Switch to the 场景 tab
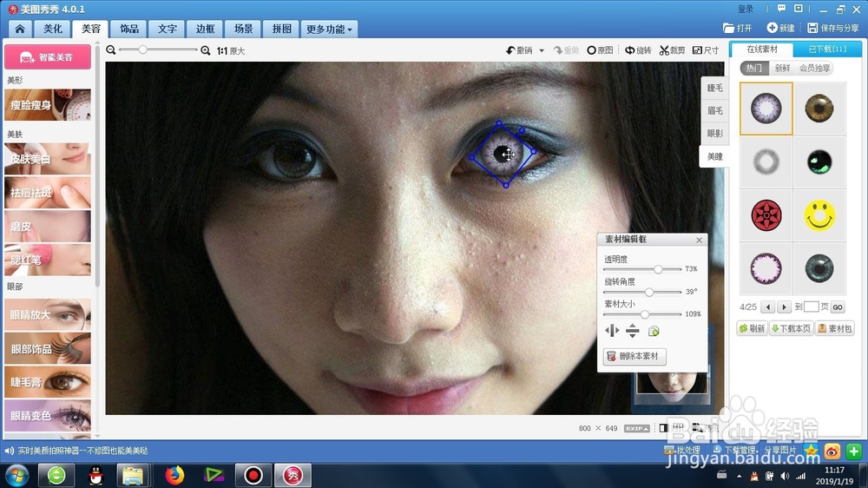The height and width of the screenshot is (488, 868). pos(243,29)
